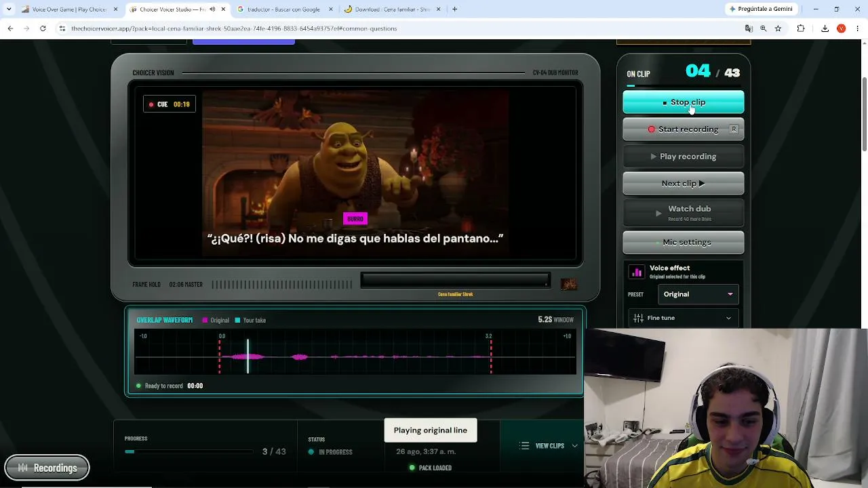Click the clip progress bar
The width and height of the screenshot is (868, 488).
[x=189, y=451]
